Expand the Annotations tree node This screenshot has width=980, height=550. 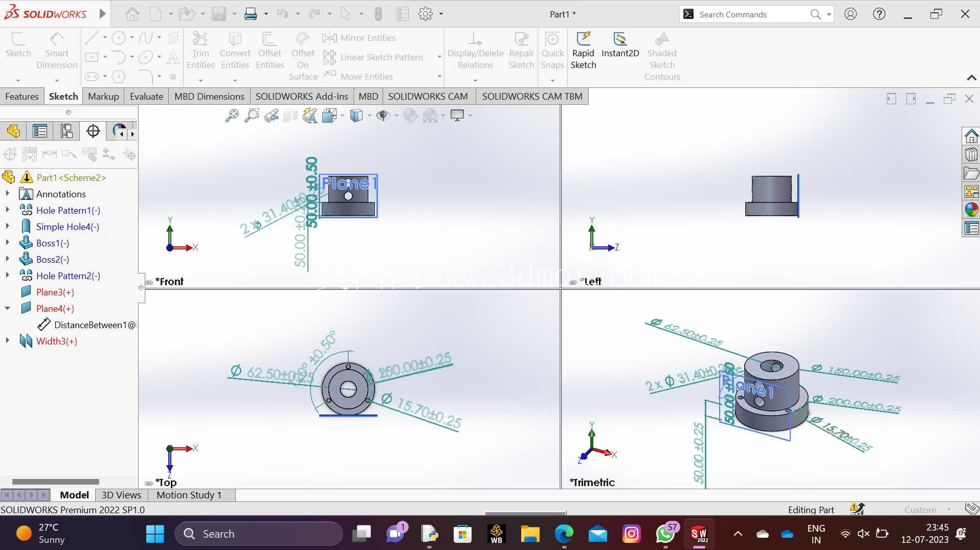pos(7,194)
